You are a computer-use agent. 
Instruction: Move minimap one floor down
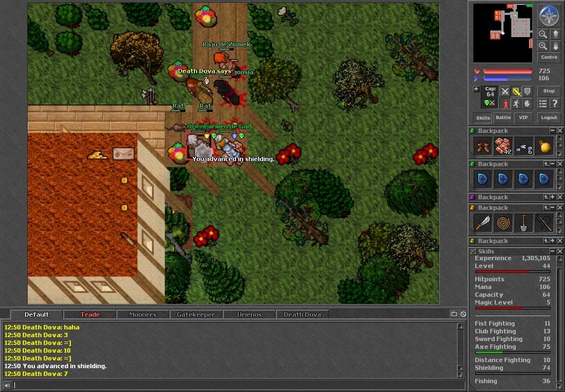click(x=555, y=46)
